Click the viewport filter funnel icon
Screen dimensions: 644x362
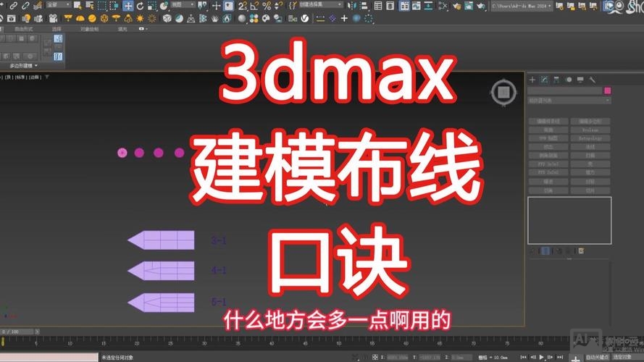[47, 77]
